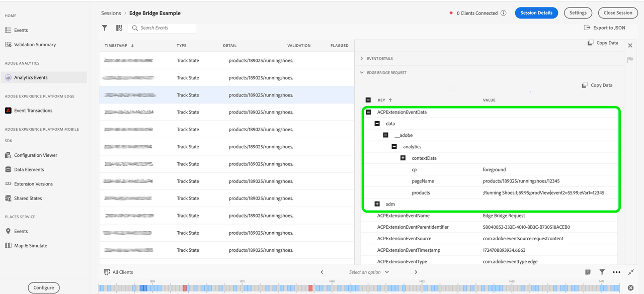Collapse the analytics tree node
Screen dimensions: 644x294
(x=394, y=147)
